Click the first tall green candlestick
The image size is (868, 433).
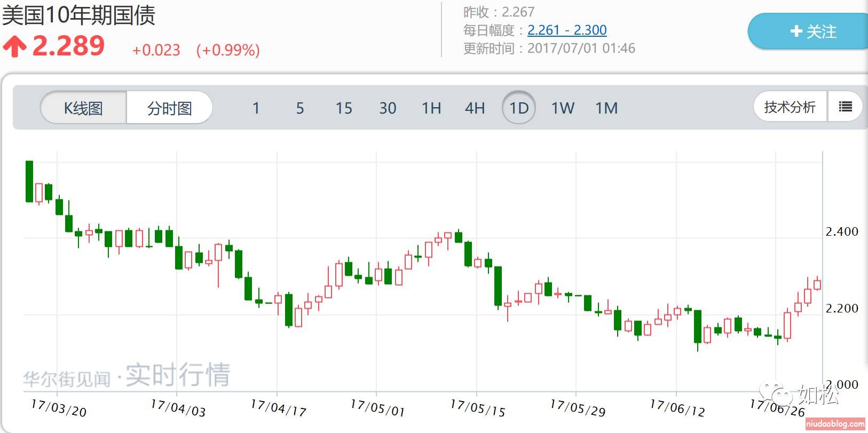pyautogui.click(x=29, y=181)
